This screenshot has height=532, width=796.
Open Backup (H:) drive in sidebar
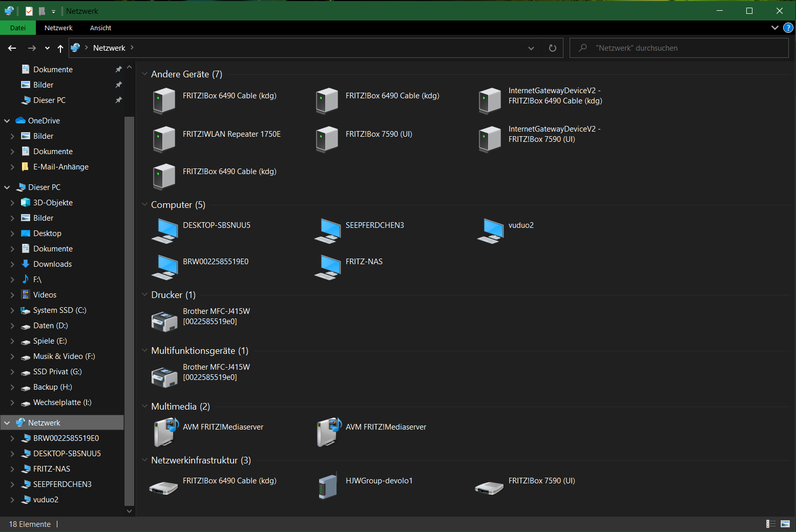point(52,387)
